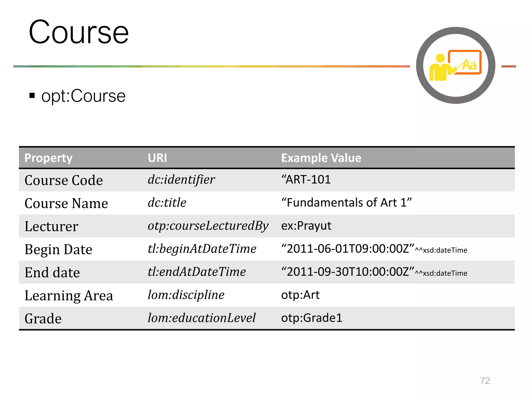Select the 'otp:Grade1' value

(312, 318)
